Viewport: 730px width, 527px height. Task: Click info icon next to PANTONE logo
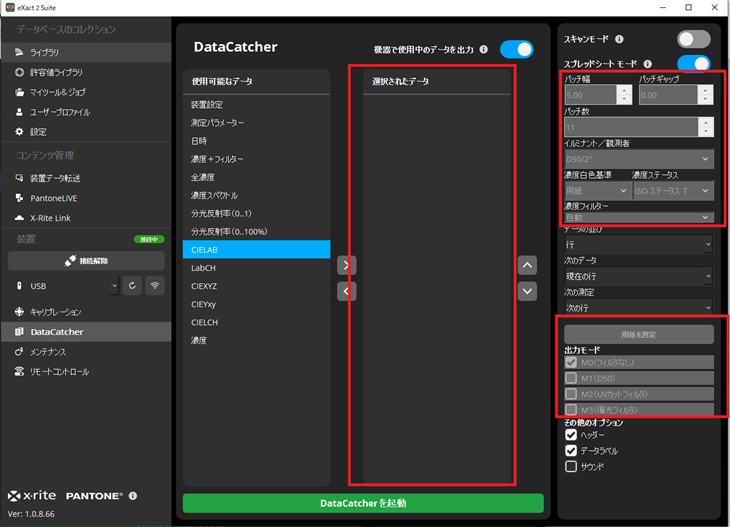[133, 496]
